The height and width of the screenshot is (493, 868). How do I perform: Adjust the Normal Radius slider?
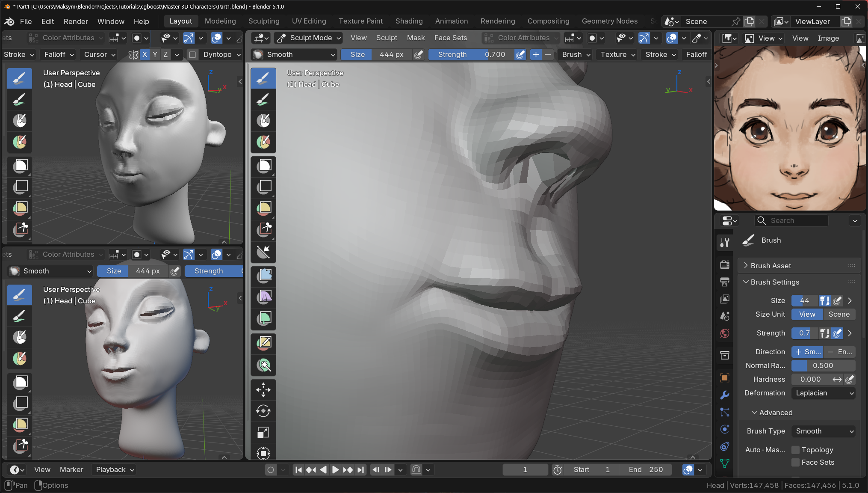823,365
